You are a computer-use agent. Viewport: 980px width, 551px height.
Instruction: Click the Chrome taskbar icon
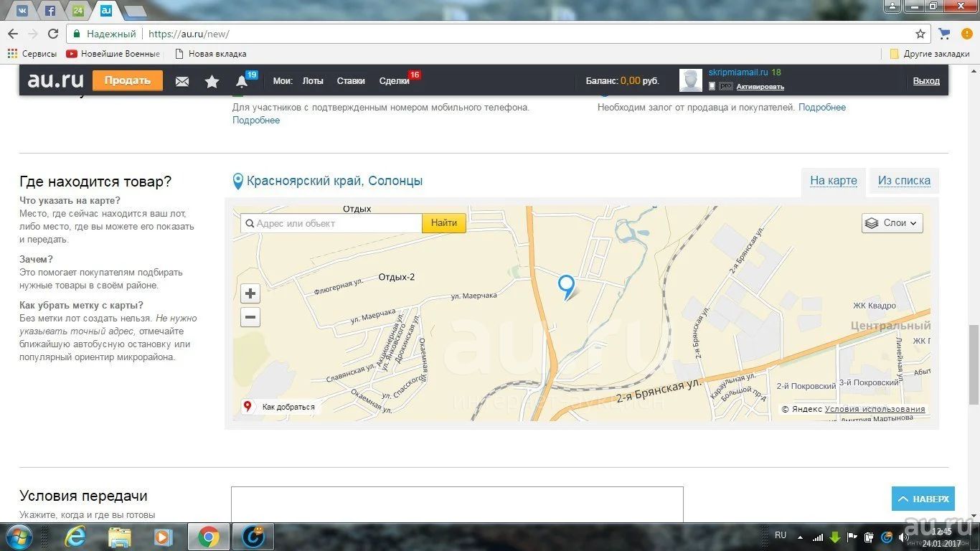click(209, 537)
